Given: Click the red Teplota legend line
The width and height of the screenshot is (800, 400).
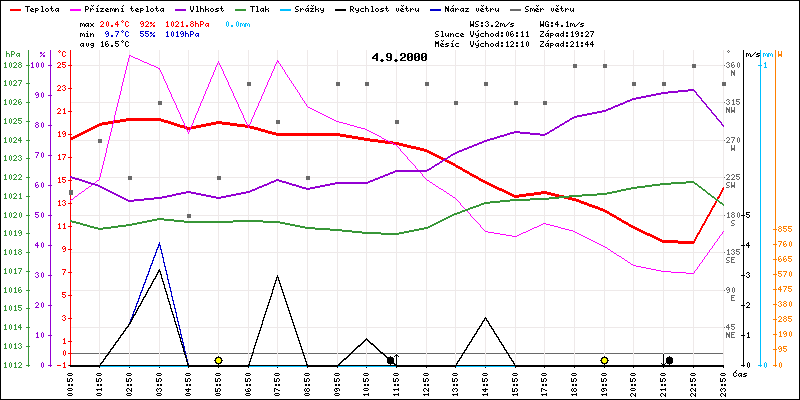Looking at the screenshot, I should pos(11,8).
